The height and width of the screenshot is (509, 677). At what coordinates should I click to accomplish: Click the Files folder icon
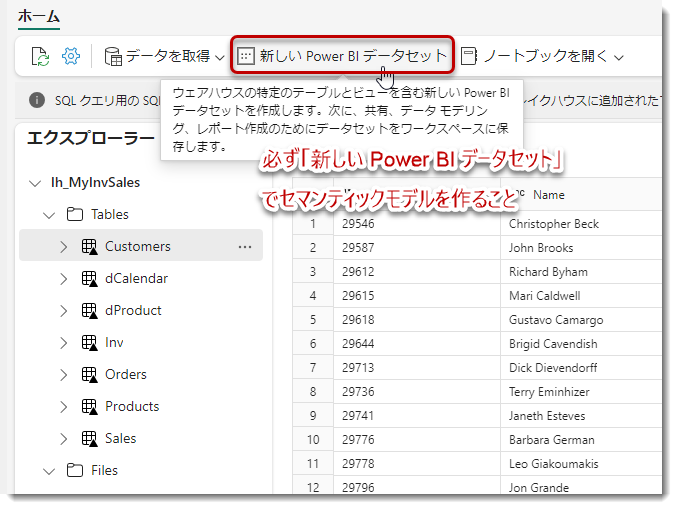pyautogui.click(x=75, y=470)
